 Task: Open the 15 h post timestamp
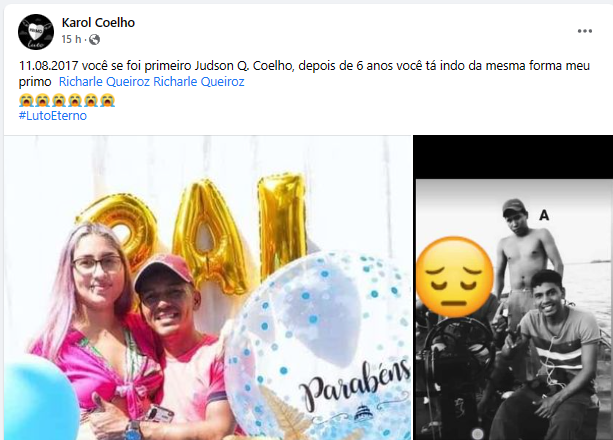[70, 40]
